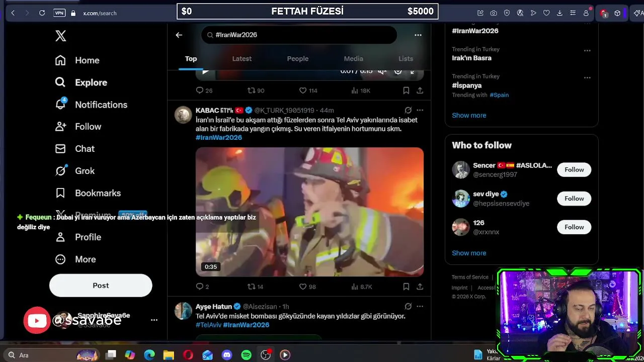Follow sev diye @hepsisensevdiye
This screenshot has width=644, height=362.
click(x=574, y=199)
